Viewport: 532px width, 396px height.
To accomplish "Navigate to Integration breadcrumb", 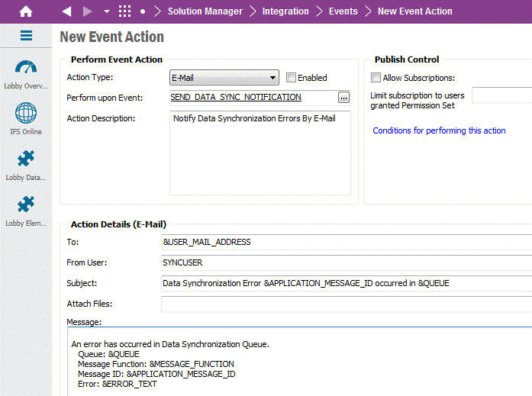I will click(x=285, y=11).
